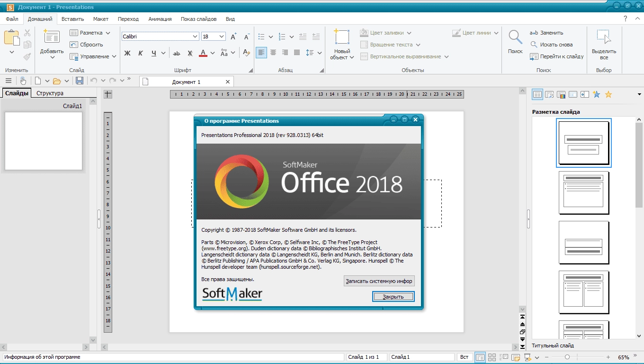644x364 pixels.
Task: Select center alignment button
Action: [x=273, y=53]
